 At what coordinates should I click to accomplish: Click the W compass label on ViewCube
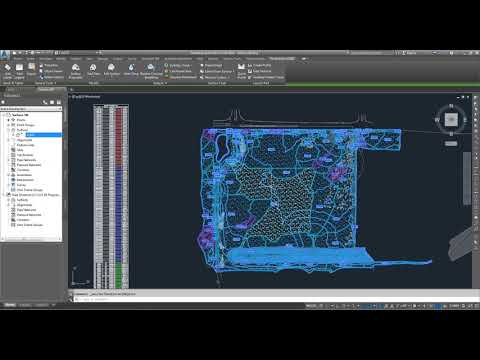(x=437, y=119)
